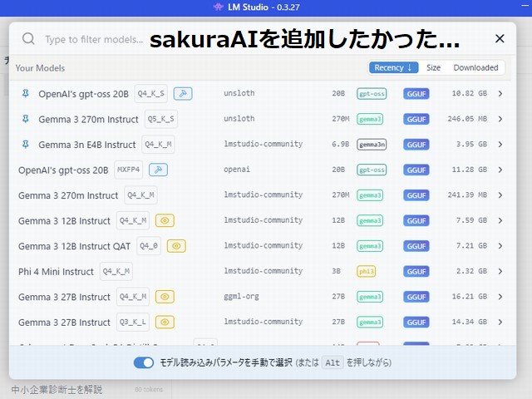Click GGUF badge on 3.95 GB row
This screenshot has height=399, width=532.
(x=416, y=145)
